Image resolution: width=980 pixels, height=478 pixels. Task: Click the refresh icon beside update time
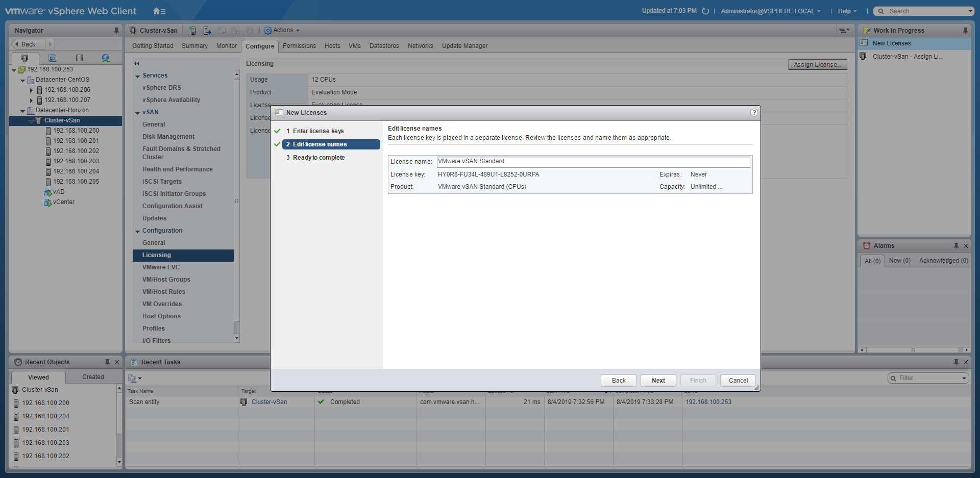(705, 11)
